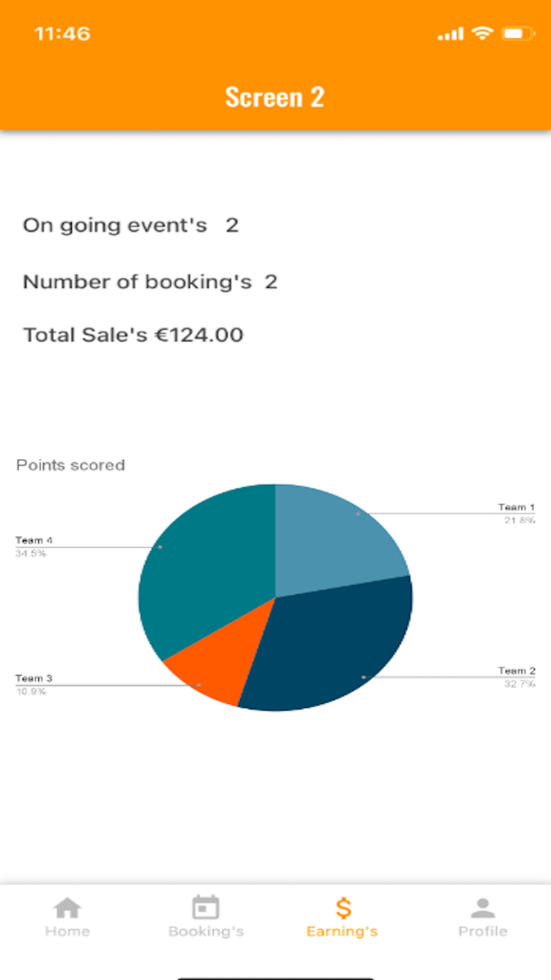Tap the battery indicator icon
The width and height of the screenshot is (551, 980).
coord(517,34)
